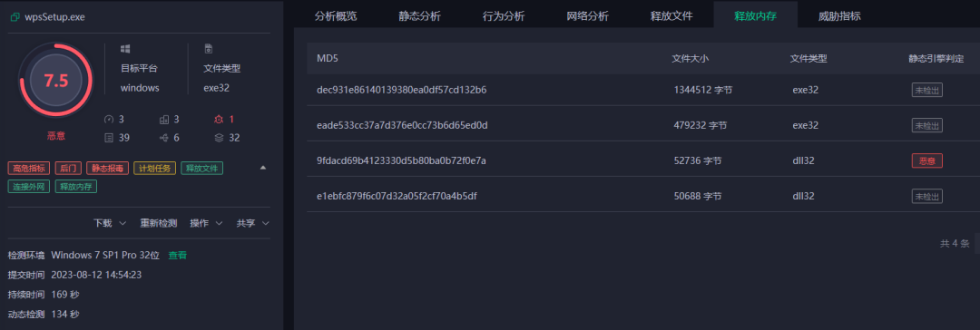Click the wpsSetup.exe file name
The height and width of the screenshot is (330, 980).
click(54, 17)
